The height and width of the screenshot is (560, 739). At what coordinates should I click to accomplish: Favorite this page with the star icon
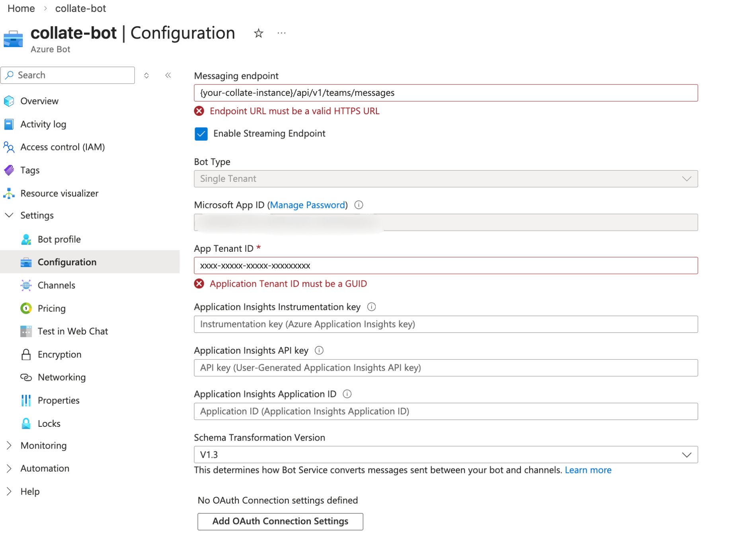coord(259,33)
